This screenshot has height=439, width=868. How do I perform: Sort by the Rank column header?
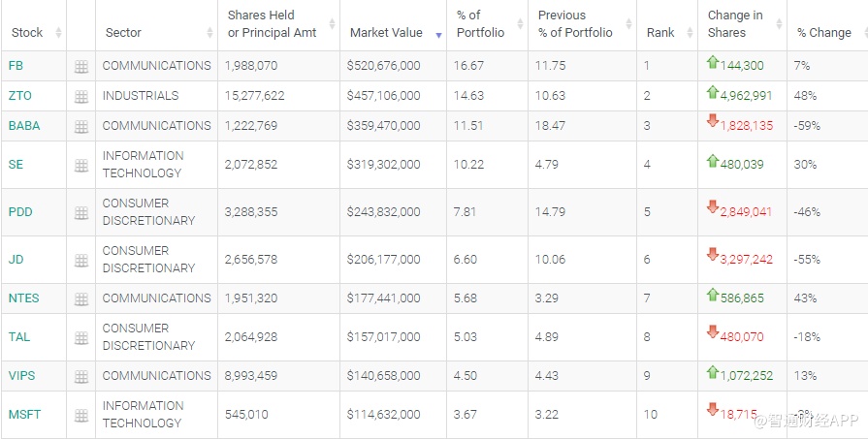point(660,32)
